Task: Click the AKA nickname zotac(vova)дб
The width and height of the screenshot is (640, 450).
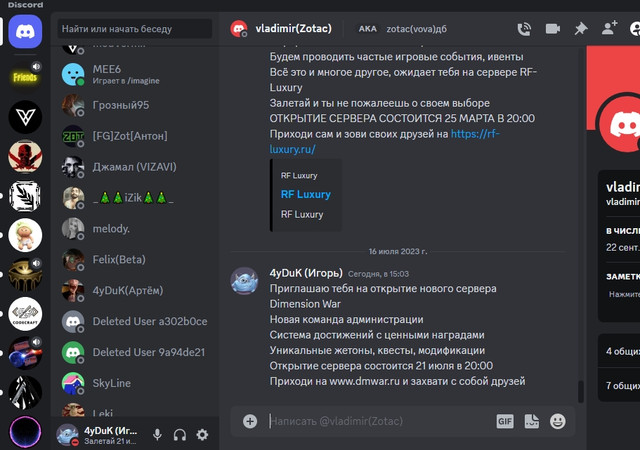Action: [416, 29]
